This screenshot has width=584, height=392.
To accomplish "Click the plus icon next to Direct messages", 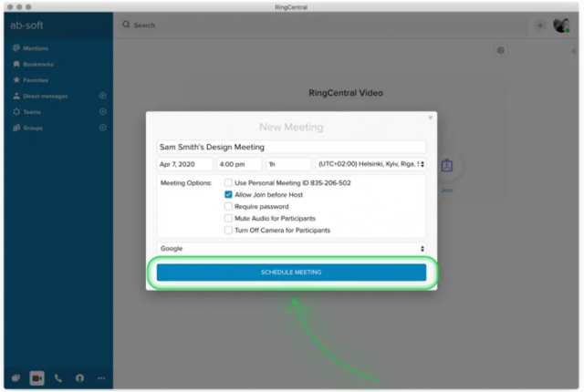I will 102,96.
